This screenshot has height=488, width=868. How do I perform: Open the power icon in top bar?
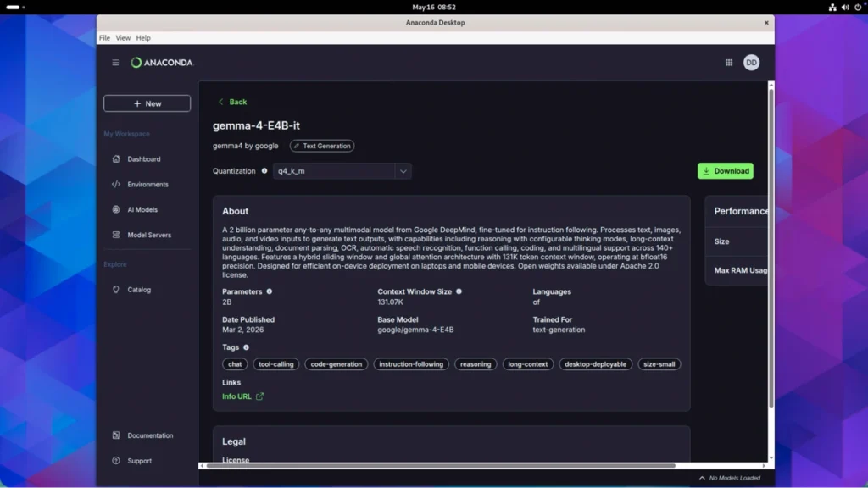[x=858, y=7]
